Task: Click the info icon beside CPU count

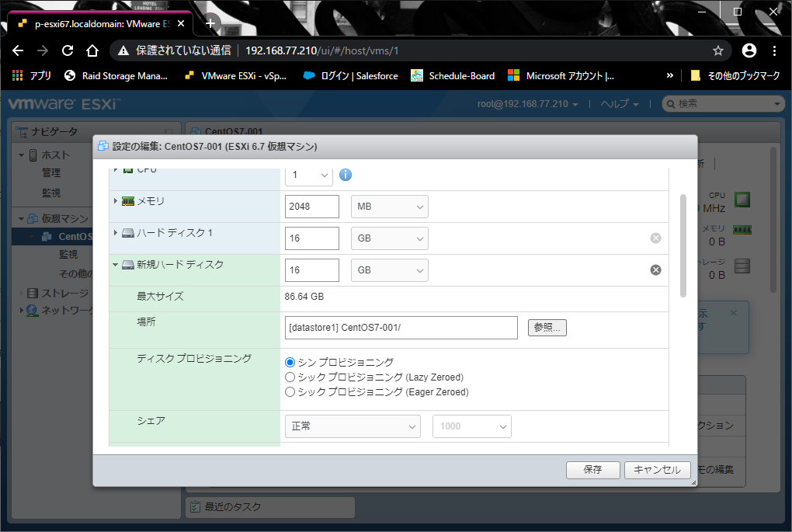Action: (x=346, y=175)
